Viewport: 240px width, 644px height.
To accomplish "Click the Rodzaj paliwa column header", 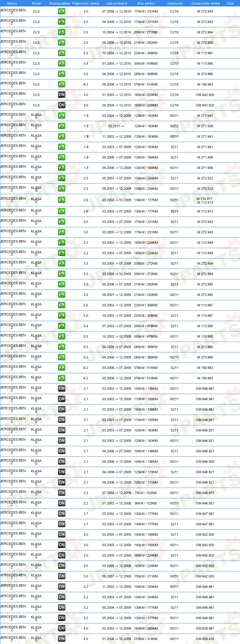I will [60, 3].
